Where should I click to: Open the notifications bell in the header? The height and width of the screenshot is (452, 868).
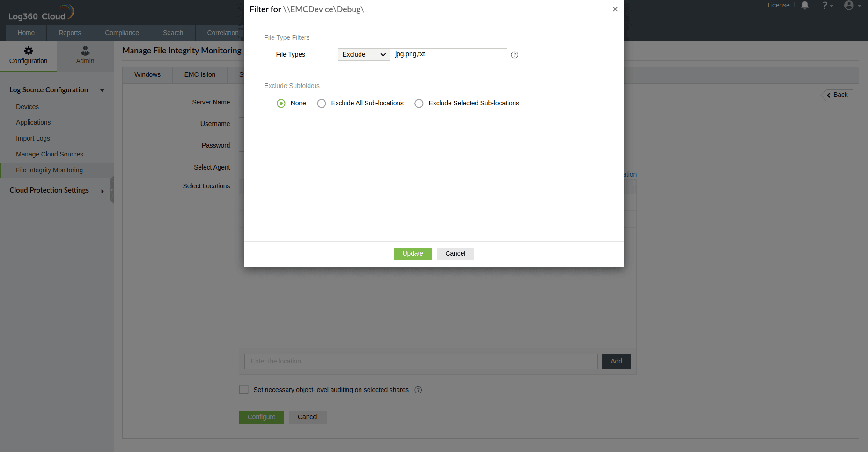804,5
